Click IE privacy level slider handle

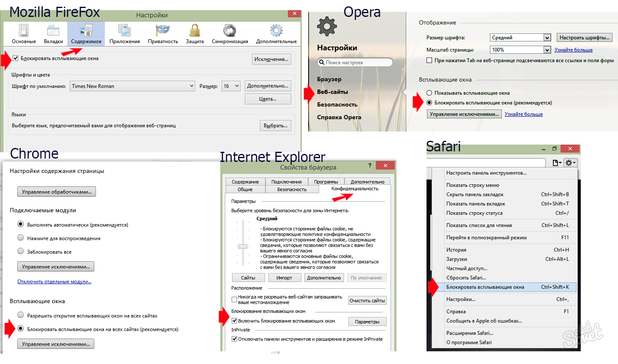coord(243,246)
